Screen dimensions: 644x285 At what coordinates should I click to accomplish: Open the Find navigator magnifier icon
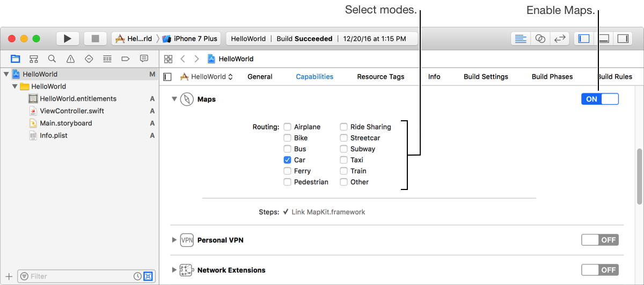(52, 59)
